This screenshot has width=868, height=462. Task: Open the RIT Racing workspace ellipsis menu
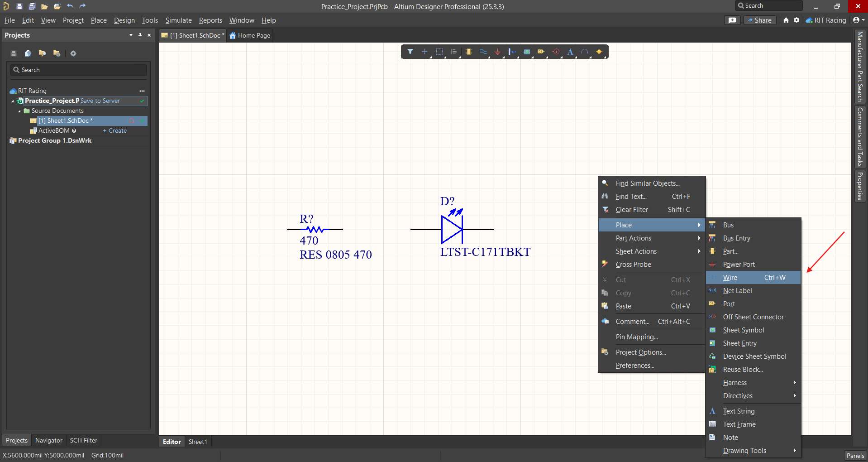click(142, 91)
